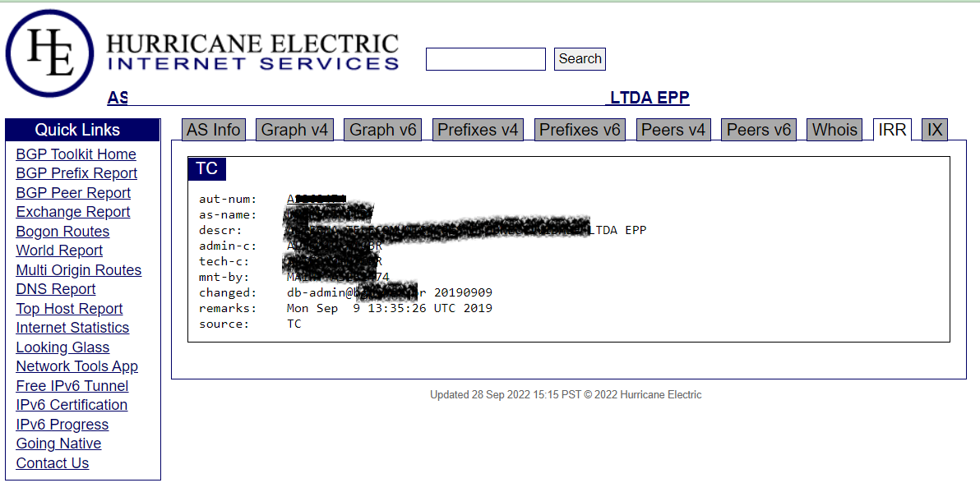Click the Search button
Viewport: 980px width, 492px height.
(580, 58)
